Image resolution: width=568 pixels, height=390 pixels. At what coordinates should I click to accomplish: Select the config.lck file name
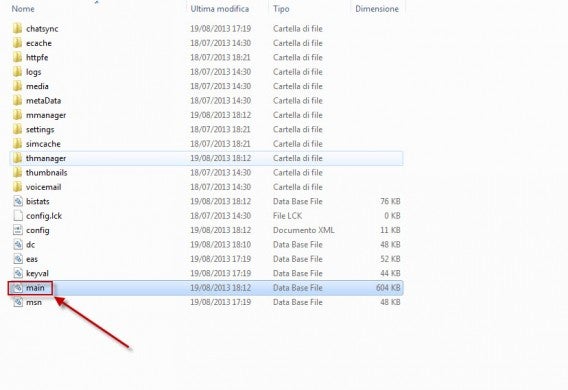pyautogui.click(x=44, y=216)
